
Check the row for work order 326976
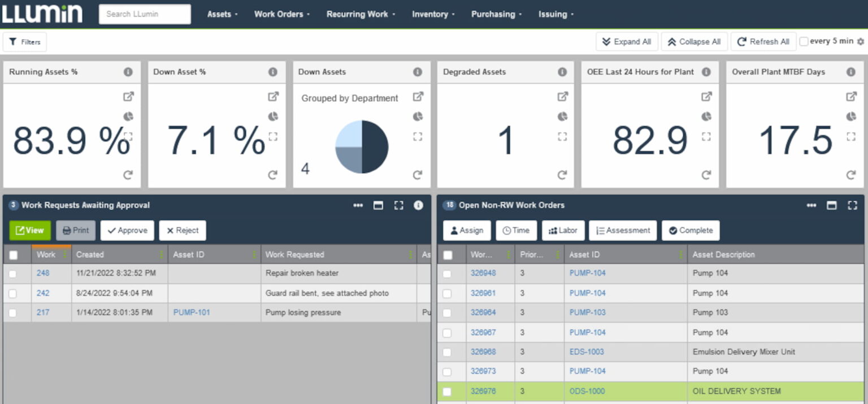447,391
